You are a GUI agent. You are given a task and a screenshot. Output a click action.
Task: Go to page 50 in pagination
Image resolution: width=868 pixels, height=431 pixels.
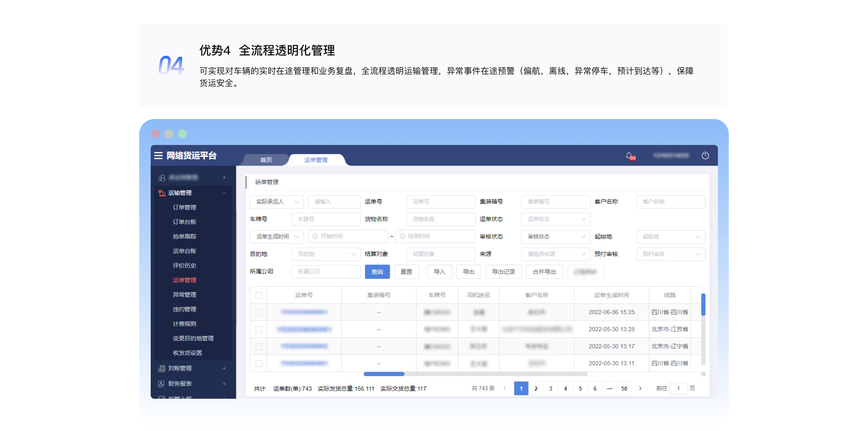[x=624, y=388]
